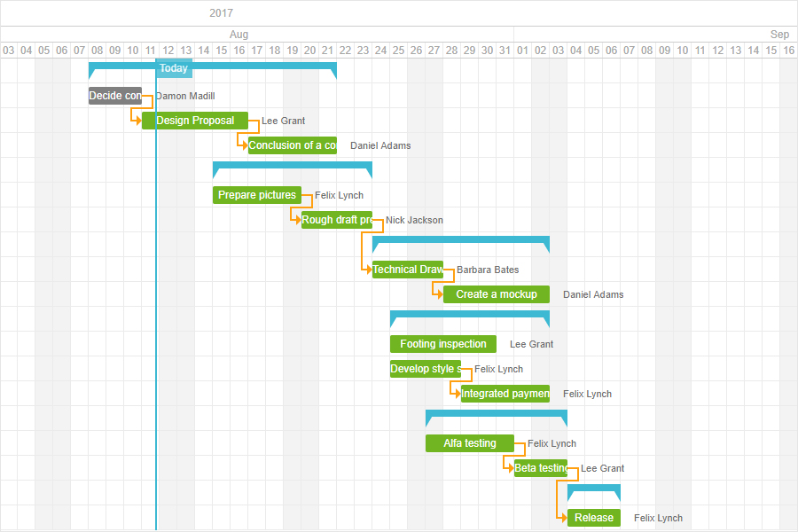Click the Today marker at the top
This screenshot has height=532, width=798.
coord(173,67)
